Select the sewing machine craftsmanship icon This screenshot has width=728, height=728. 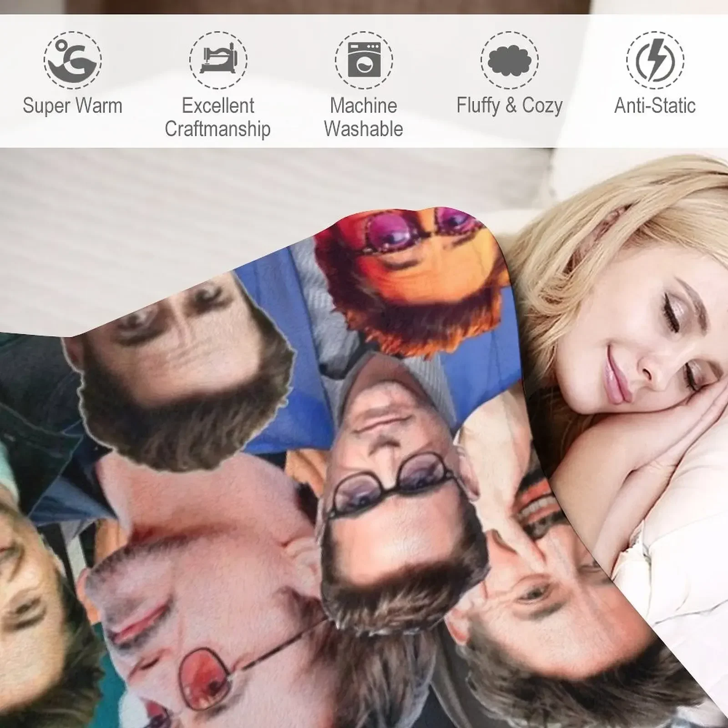click(218, 60)
